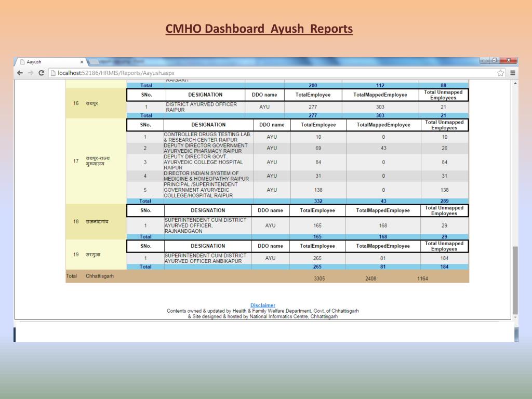
Task: Click Rajnandgaon total employee value 165
Action: pyautogui.click(x=317, y=225)
